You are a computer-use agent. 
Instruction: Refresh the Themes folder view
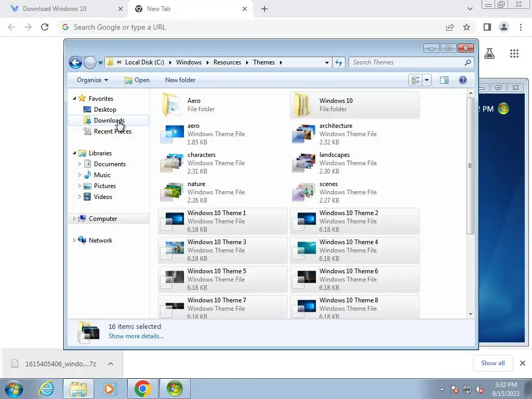click(339, 62)
